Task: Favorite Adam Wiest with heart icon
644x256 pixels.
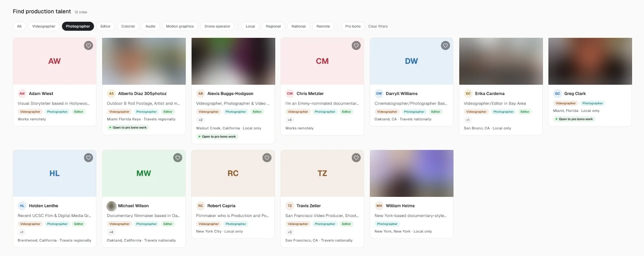Action: [x=88, y=45]
